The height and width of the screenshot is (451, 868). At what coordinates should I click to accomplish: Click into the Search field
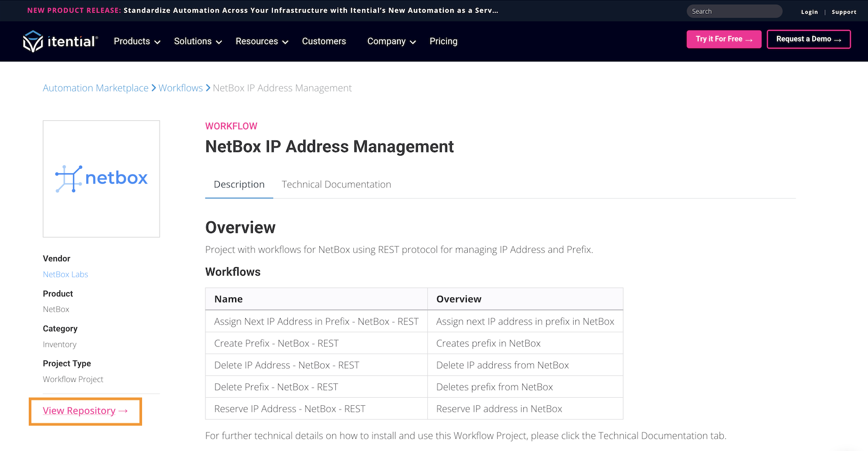pyautogui.click(x=734, y=11)
